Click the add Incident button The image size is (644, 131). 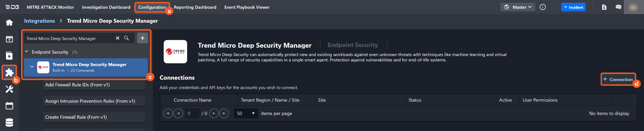tap(573, 7)
